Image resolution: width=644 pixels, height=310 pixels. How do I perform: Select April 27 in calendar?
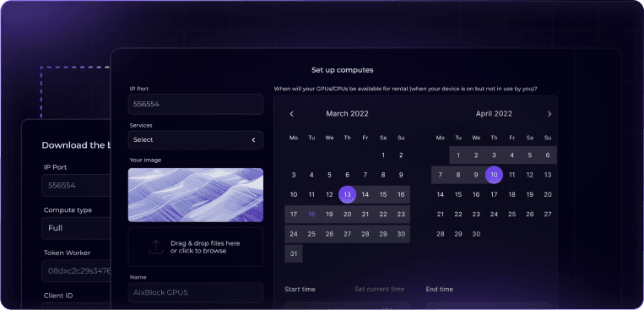(x=548, y=215)
